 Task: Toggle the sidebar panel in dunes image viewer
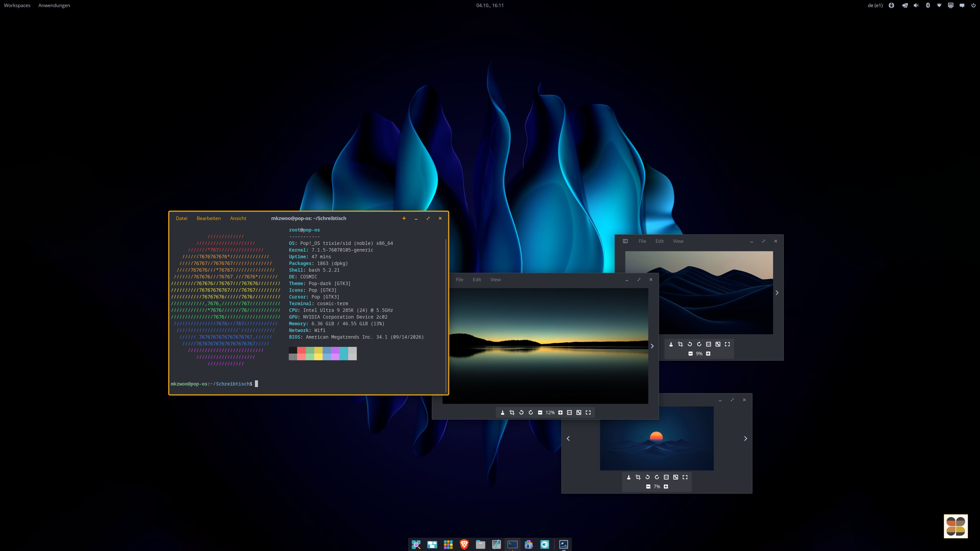(625, 241)
